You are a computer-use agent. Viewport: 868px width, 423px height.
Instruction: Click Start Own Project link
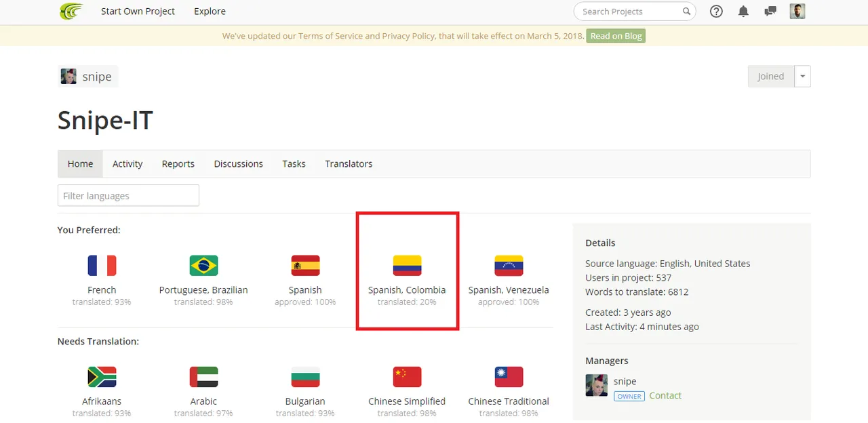point(138,12)
